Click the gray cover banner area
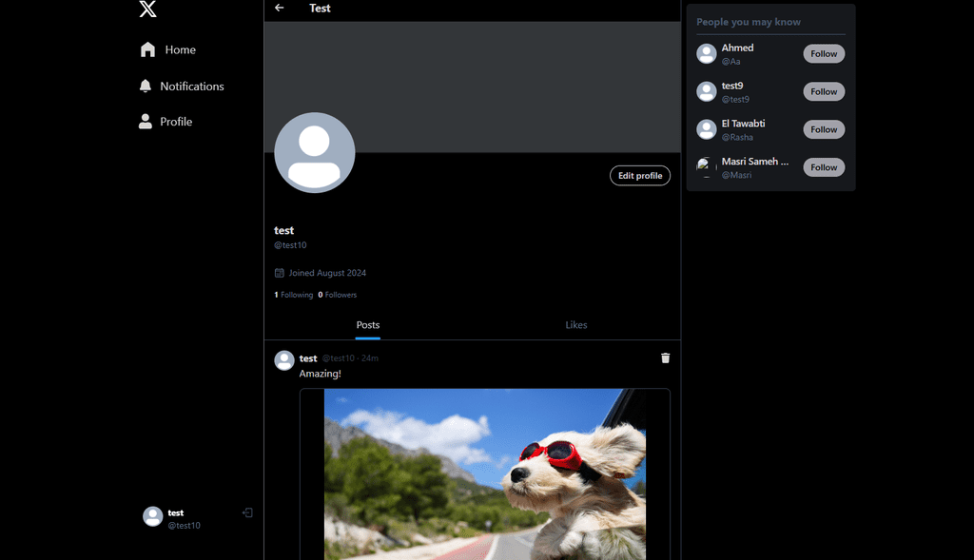Viewport: 974px width, 560px height. [472, 87]
